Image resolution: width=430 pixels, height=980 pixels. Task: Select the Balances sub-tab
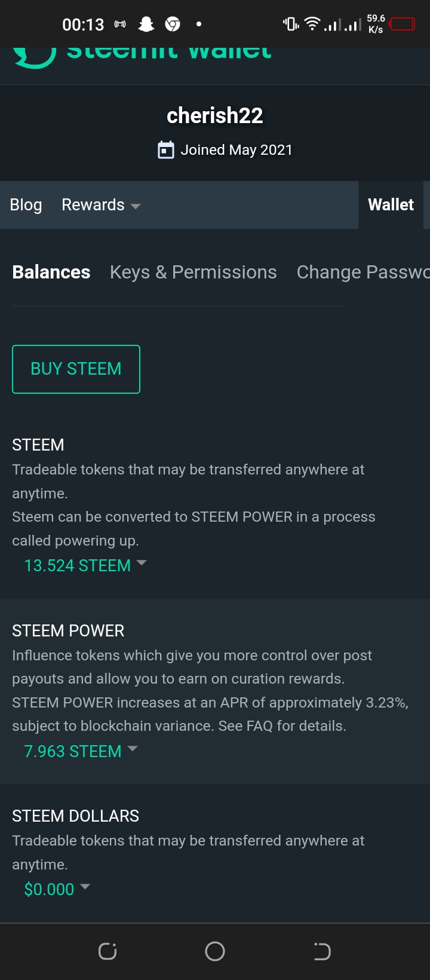[x=51, y=272]
